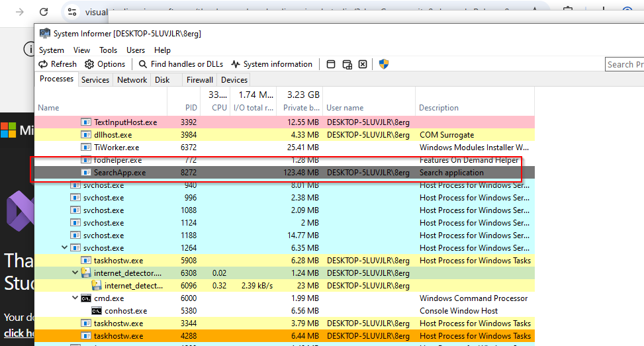Sort by Description column header

click(475, 101)
